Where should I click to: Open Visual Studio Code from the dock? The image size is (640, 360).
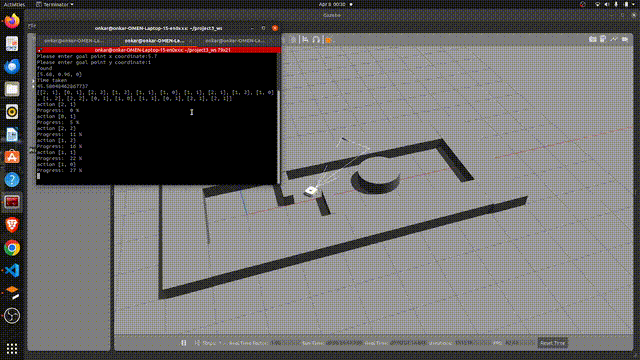(x=12, y=270)
